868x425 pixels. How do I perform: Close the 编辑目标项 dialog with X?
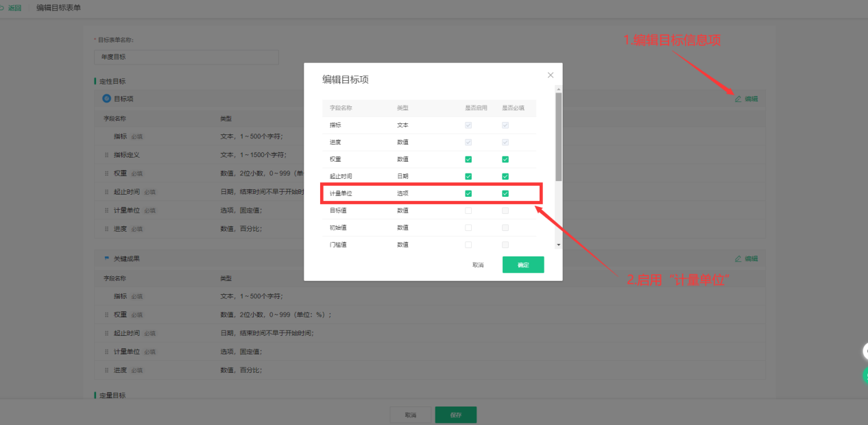551,75
